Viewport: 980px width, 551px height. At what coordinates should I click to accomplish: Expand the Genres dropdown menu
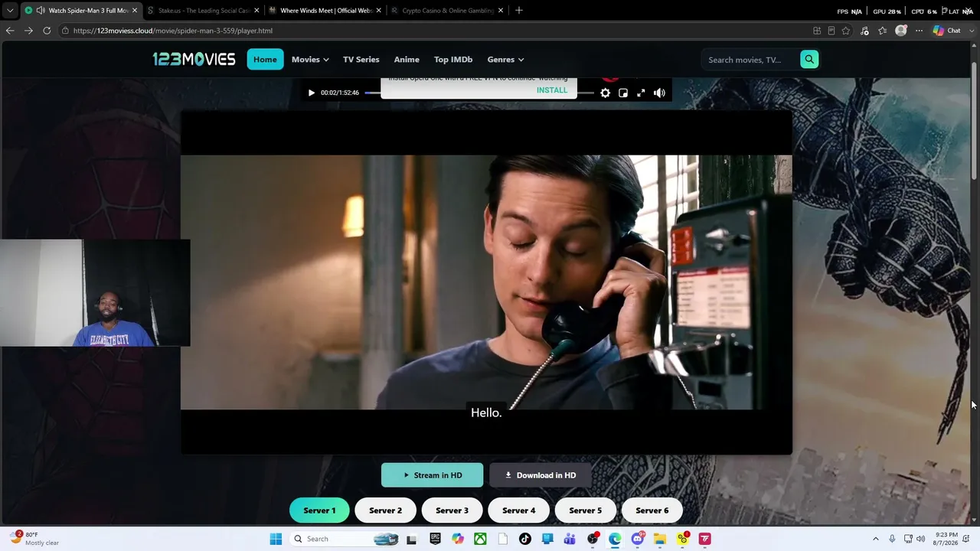(505, 60)
